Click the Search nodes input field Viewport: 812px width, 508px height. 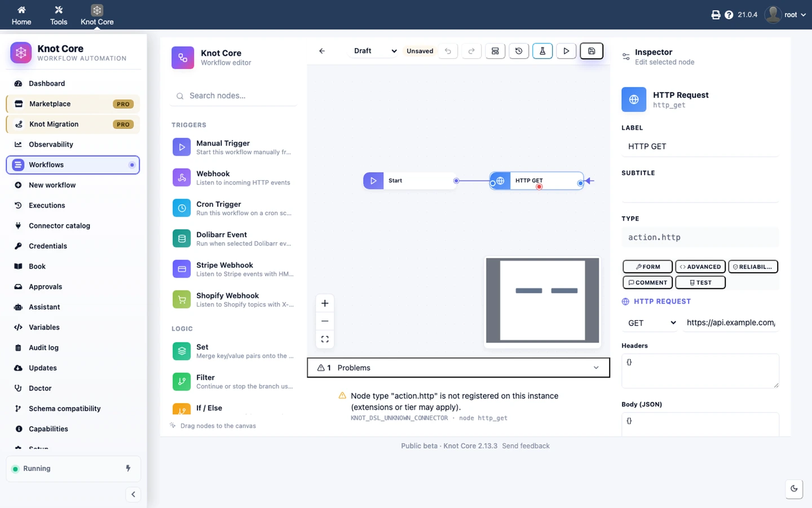point(233,96)
